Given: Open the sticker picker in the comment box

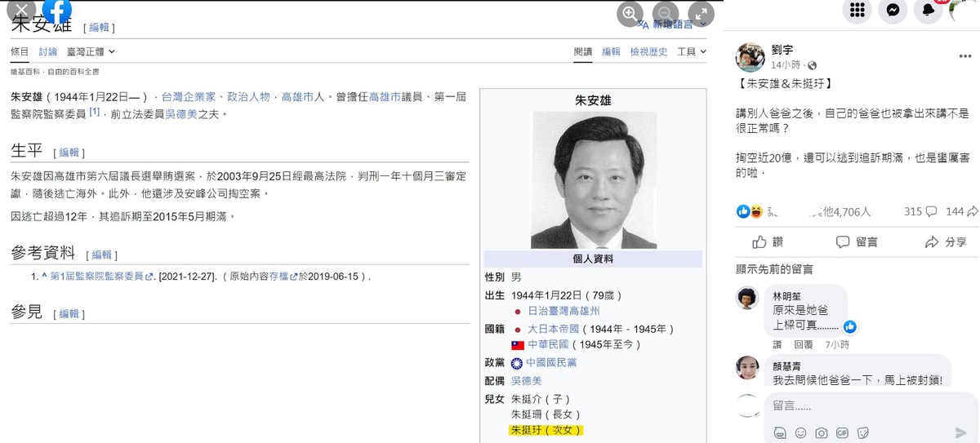Looking at the screenshot, I should pyautogui.click(x=863, y=432).
